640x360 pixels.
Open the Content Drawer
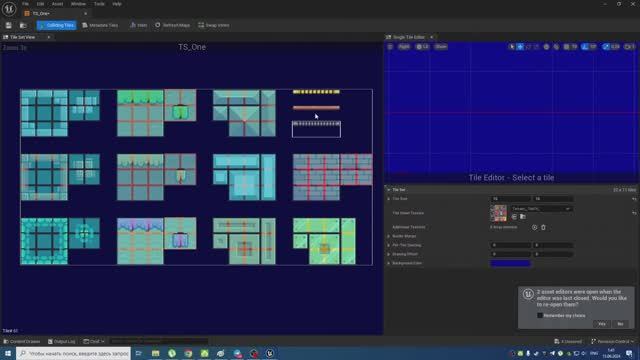point(22,341)
